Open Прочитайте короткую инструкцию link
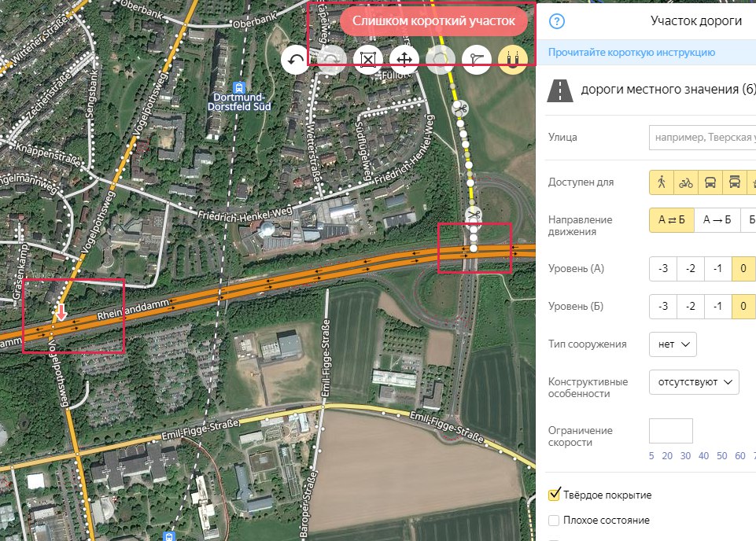 [631, 53]
